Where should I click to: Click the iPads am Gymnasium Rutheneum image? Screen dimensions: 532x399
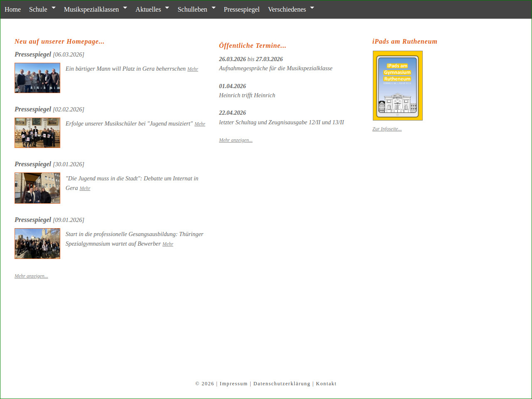(397, 86)
